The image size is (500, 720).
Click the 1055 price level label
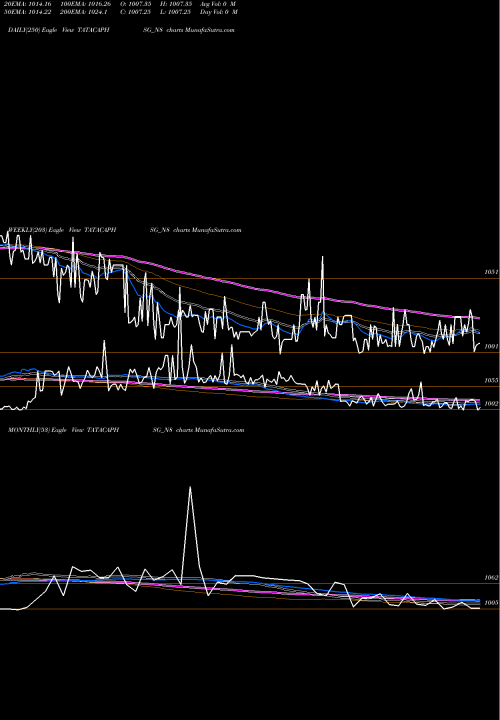click(x=491, y=381)
